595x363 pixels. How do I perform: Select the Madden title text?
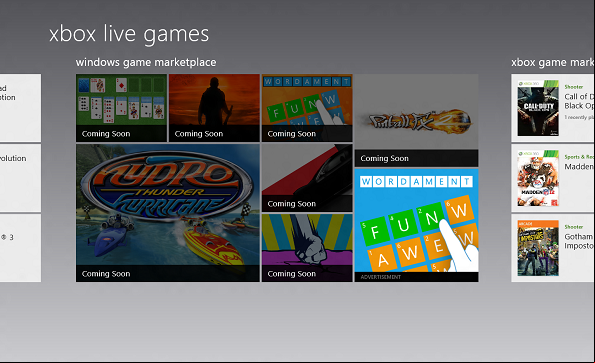tap(579, 167)
